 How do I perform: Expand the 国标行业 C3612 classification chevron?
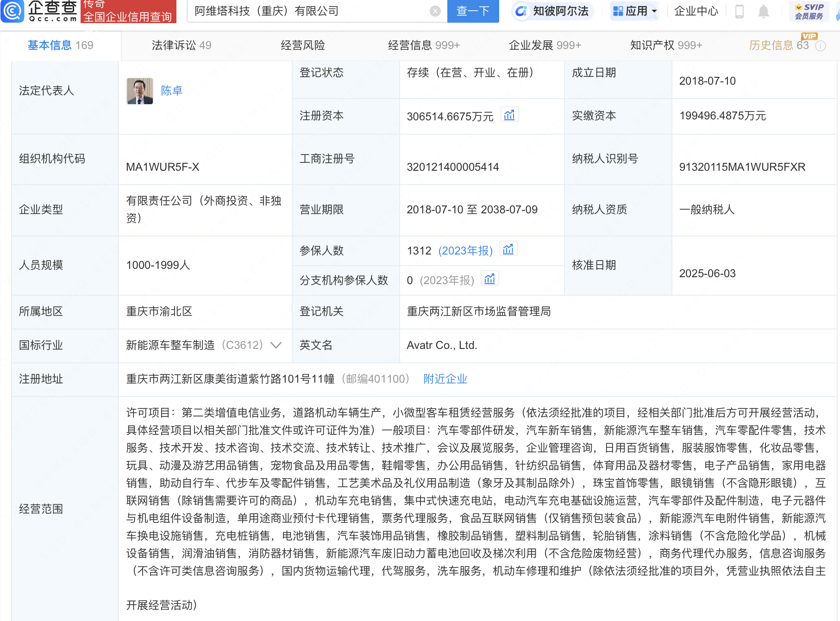275,345
